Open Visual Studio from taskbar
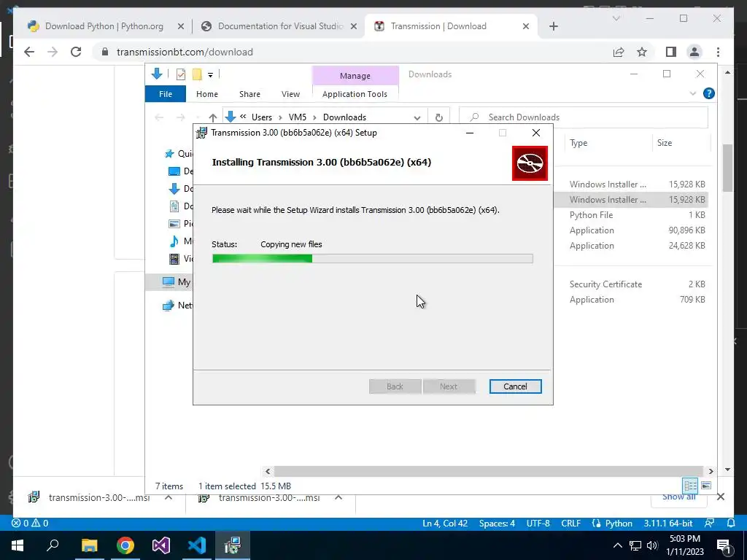 161,545
